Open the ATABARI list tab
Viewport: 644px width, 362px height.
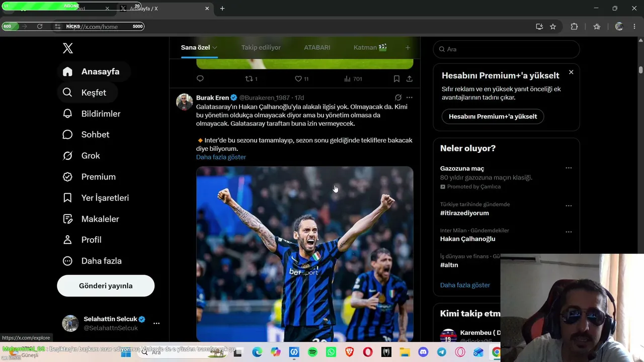point(317,48)
